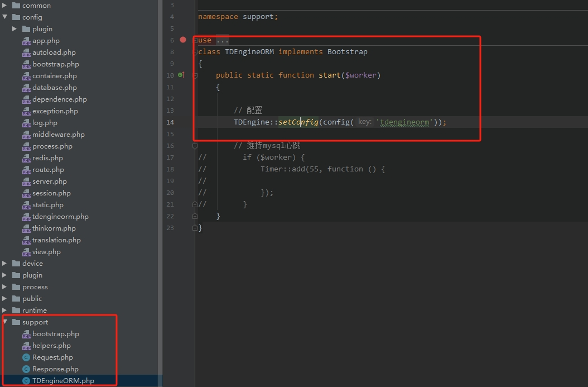Expand the common folder arrow
Viewport: 588px width, 387px height.
point(4,5)
